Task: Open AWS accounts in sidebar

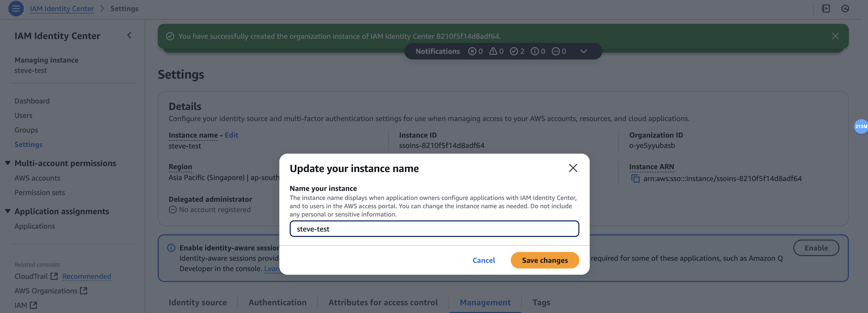Action: [x=38, y=178]
